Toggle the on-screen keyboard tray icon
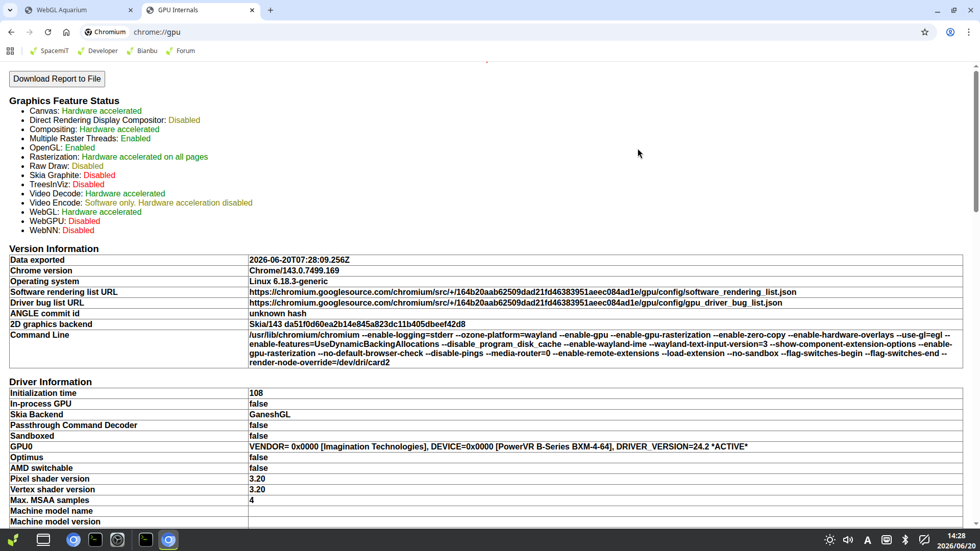Screen dimensions: 980x551 [887, 540]
